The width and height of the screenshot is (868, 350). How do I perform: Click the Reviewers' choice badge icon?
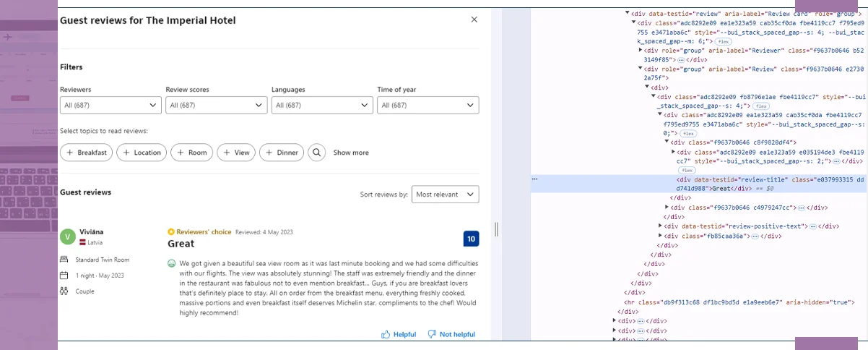click(x=171, y=232)
